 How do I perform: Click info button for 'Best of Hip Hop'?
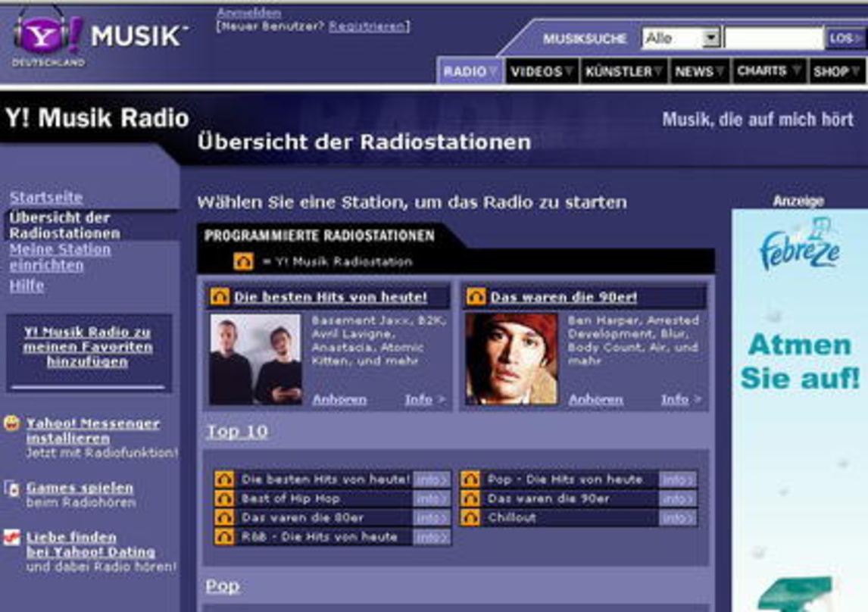click(432, 499)
